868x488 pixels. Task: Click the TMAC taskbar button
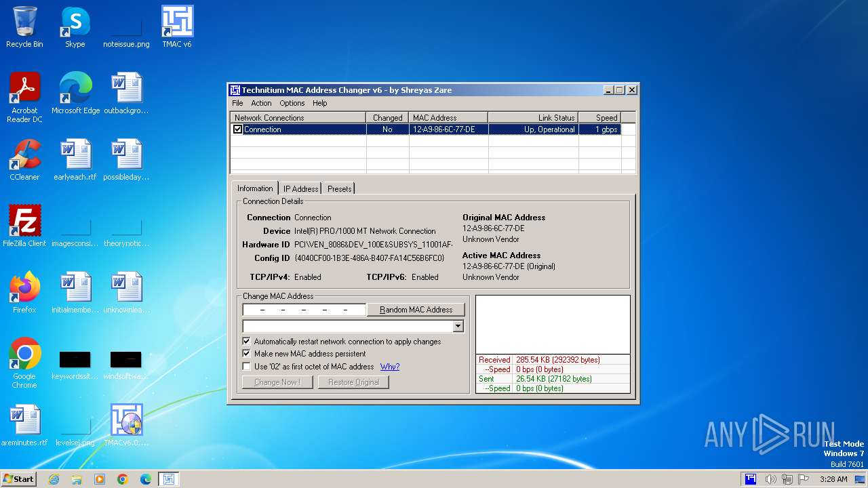point(169,479)
